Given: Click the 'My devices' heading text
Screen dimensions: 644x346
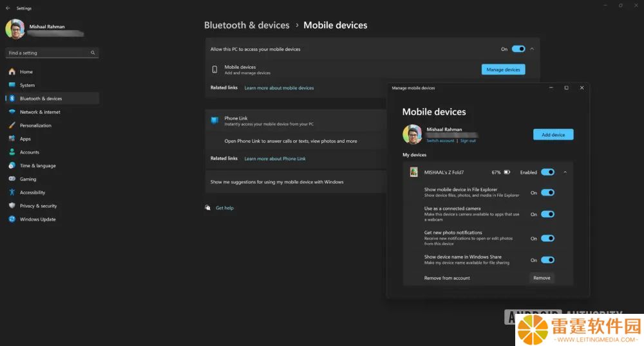Looking at the screenshot, I should pyautogui.click(x=414, y=155).
